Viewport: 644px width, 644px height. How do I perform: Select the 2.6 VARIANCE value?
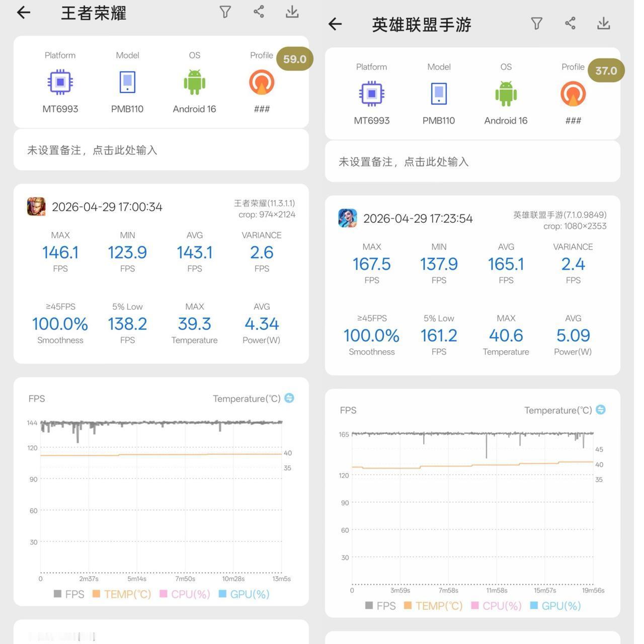(262, 252)
